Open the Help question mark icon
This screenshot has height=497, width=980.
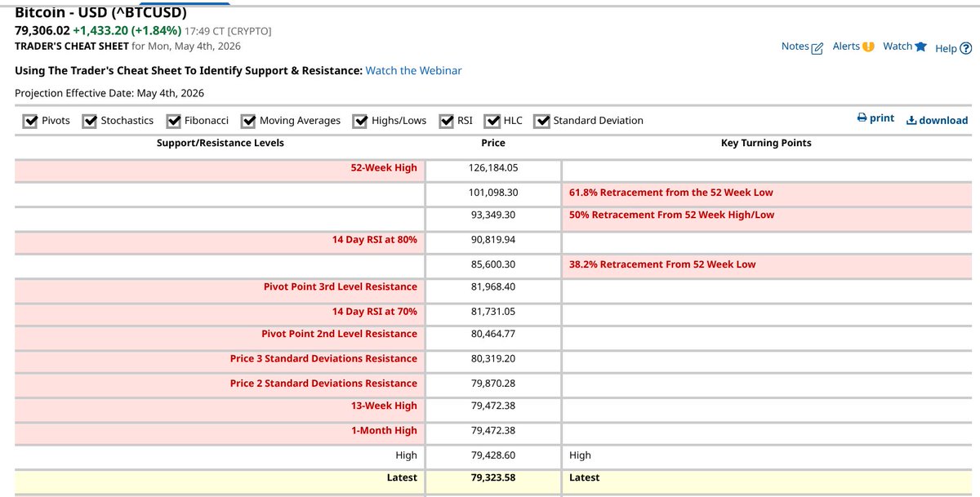(x=966, y=48)
